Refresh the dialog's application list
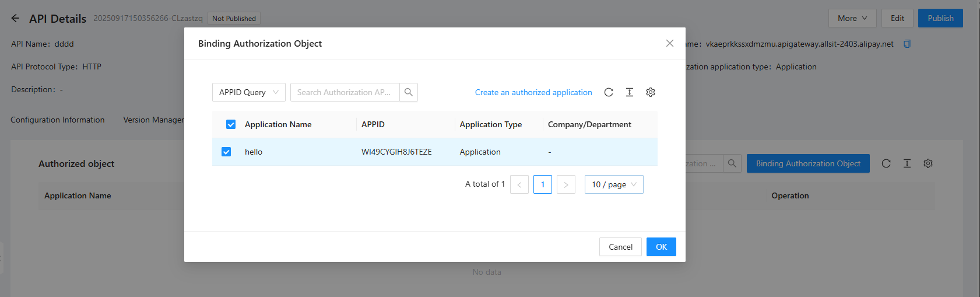The width and height of the screenshot is (980, 297). click(x=609, y=92)
